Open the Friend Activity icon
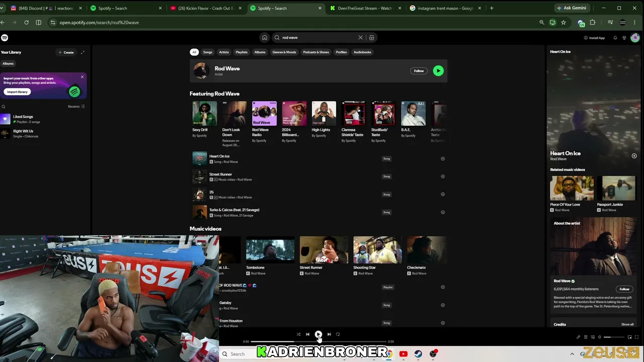The width and height of the screenshot is (644, 362). [624, 38]
